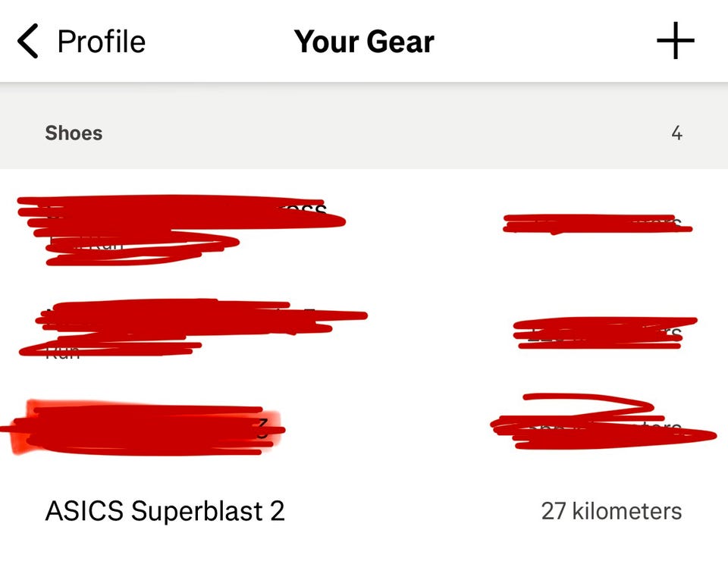
Task: Go back via the Profile label
Action: (x=101, y=41)
